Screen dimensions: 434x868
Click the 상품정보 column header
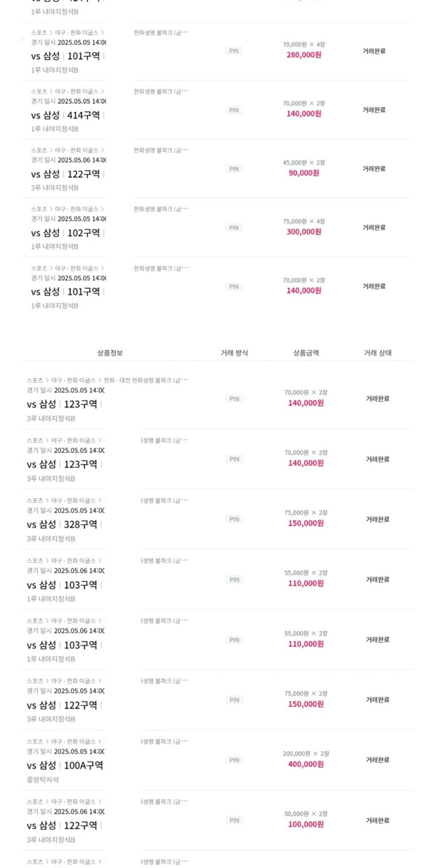(x=110, y=353)
